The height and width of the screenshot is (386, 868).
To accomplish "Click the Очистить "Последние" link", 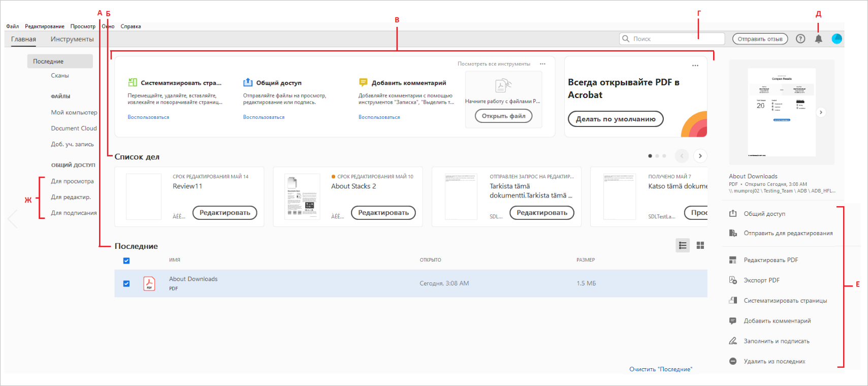I will (x=660, y=369).
